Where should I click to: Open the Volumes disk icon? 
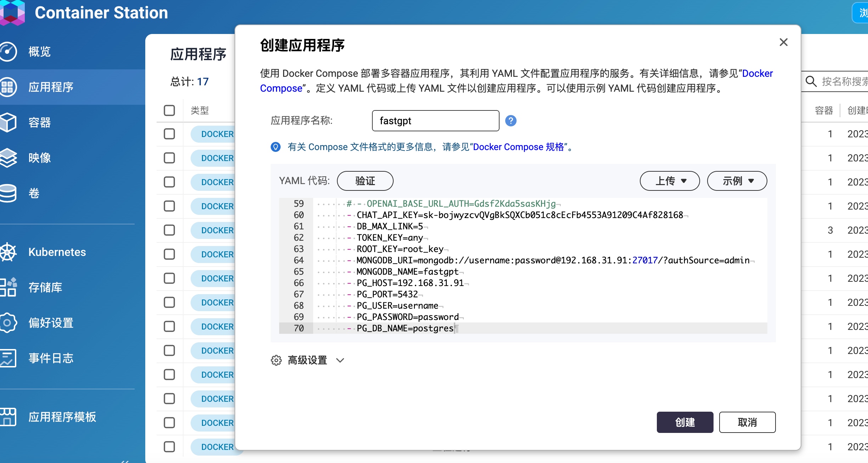tap(8, 193)
